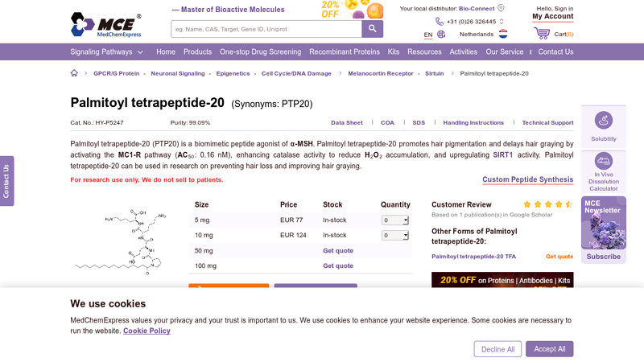Screen dimensions: 644x362
Task: Click the SIRT1 link in description
Action: click(502, 154)
